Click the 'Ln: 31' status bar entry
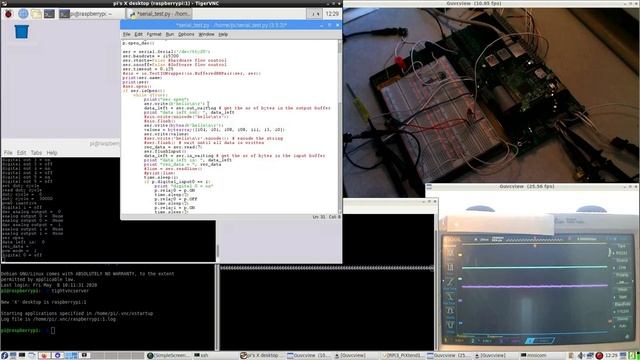Screen dimensions: 640x360 (x=319, y=217)
